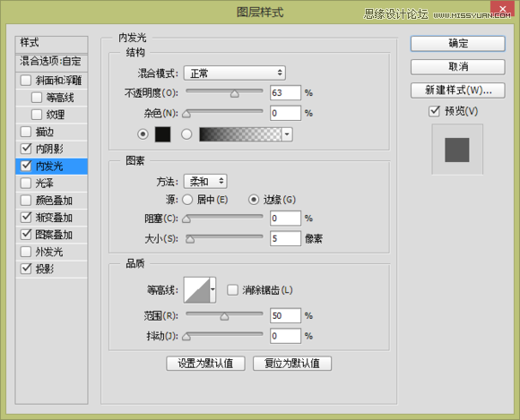Adjust the 抖动(J) slider handle
Image resolution: width=520 pixels, height=420 pixels.
186,337
